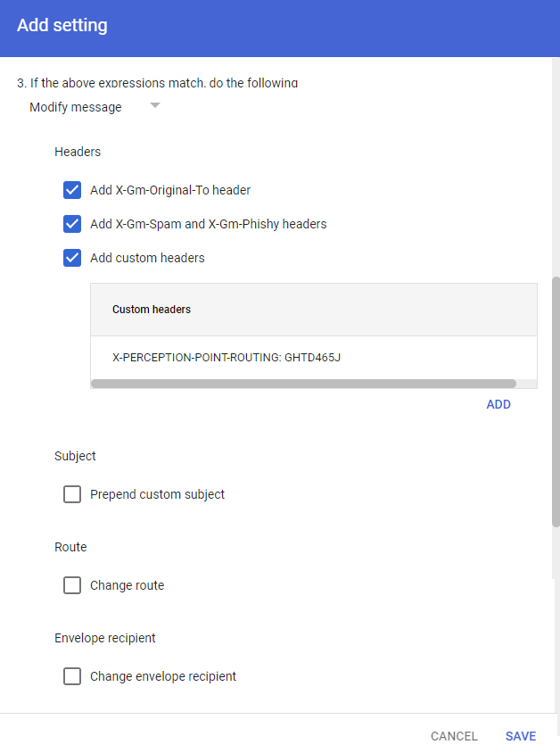Untick the Add custom headers checkbox

[72, 258]
